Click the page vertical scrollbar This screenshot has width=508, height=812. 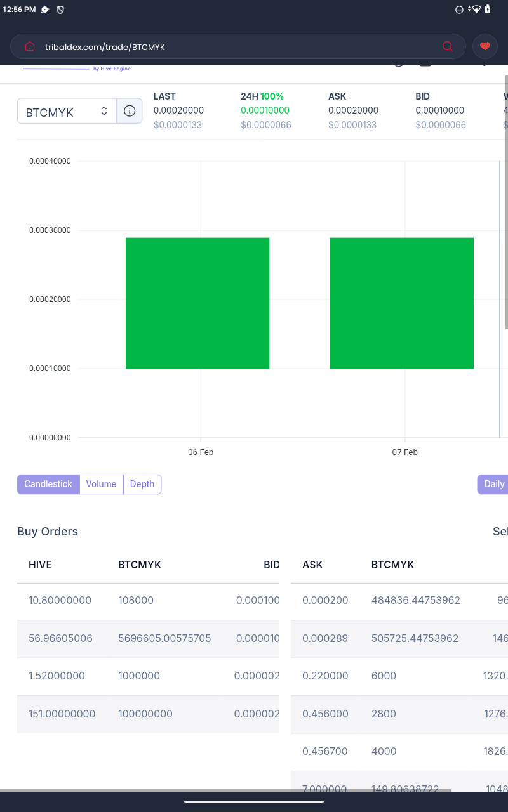[x=505, y=203]
